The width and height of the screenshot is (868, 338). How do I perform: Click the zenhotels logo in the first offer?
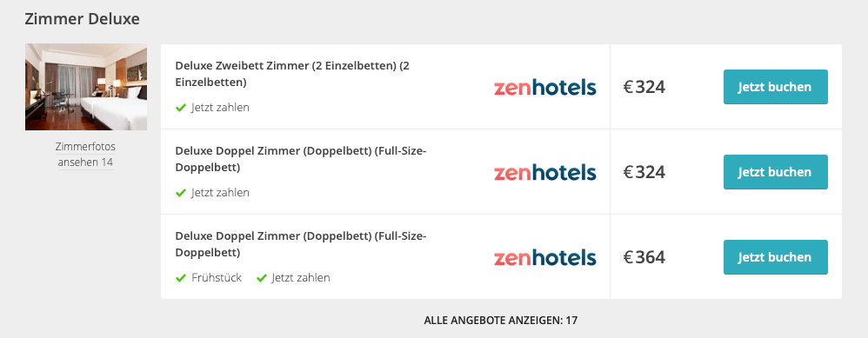544,88
